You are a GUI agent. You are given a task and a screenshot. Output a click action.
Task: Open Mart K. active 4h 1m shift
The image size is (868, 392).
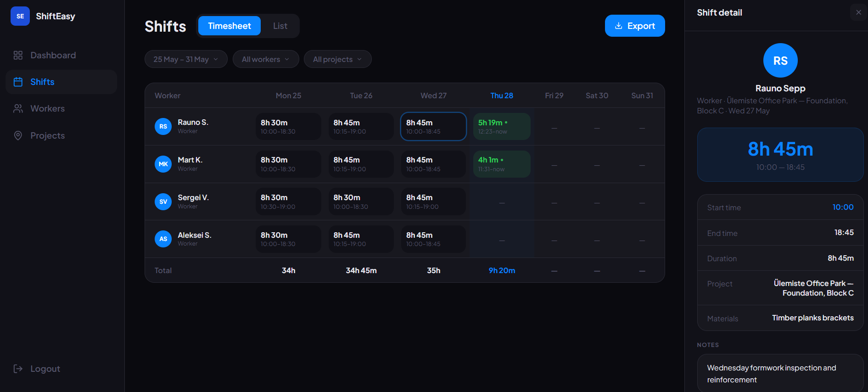502,164
